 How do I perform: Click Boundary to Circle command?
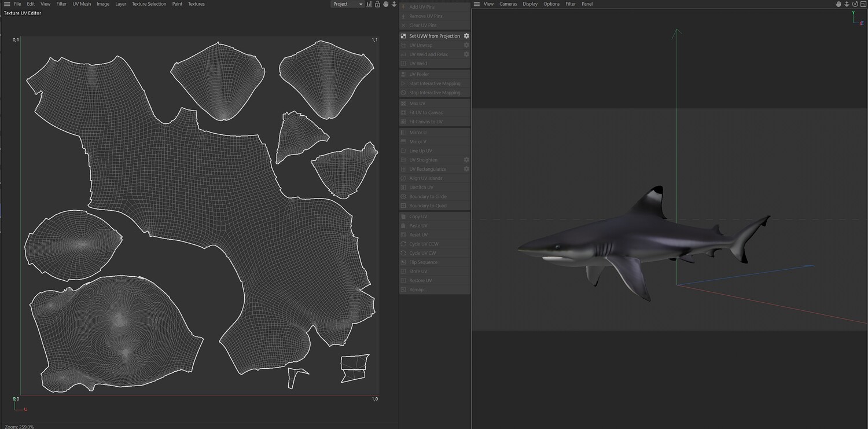coord(435,197)
